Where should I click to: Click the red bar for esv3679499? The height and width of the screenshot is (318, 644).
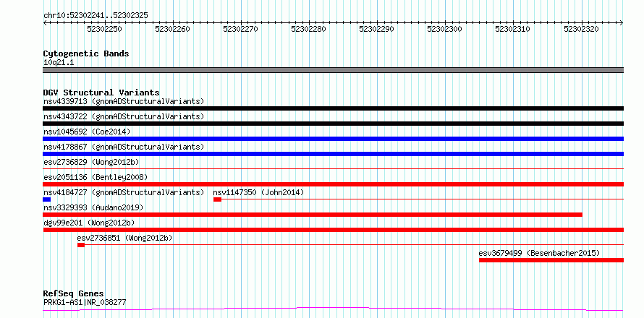tap(551, 260)
